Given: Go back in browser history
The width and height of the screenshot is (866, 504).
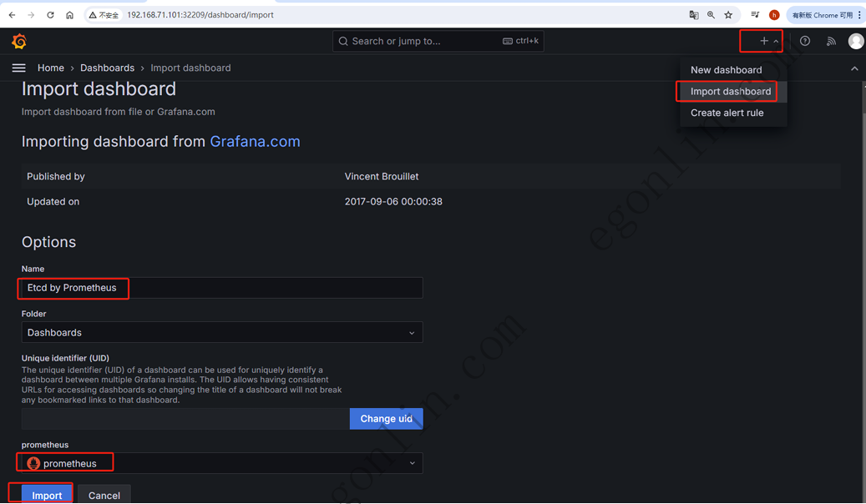Looking at the screenshot, I should 13,15.
